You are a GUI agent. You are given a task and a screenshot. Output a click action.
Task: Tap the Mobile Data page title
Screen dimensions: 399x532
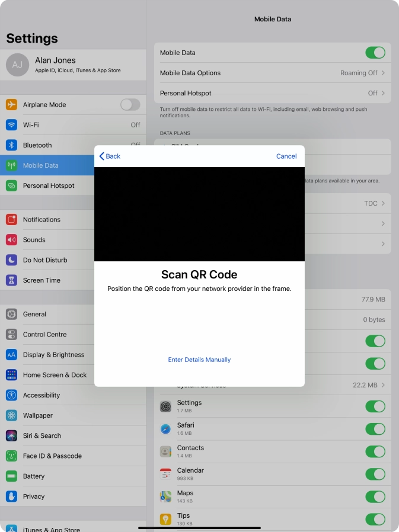273,20
